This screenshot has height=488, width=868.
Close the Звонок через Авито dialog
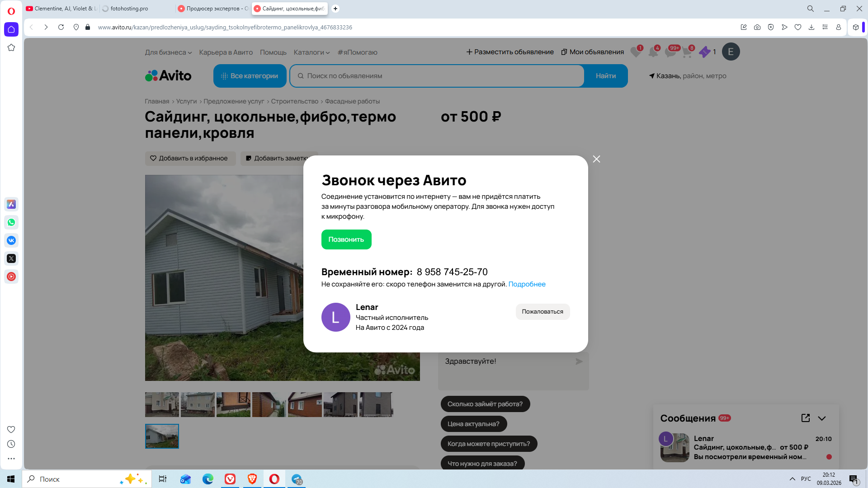(x=596, y=159)
